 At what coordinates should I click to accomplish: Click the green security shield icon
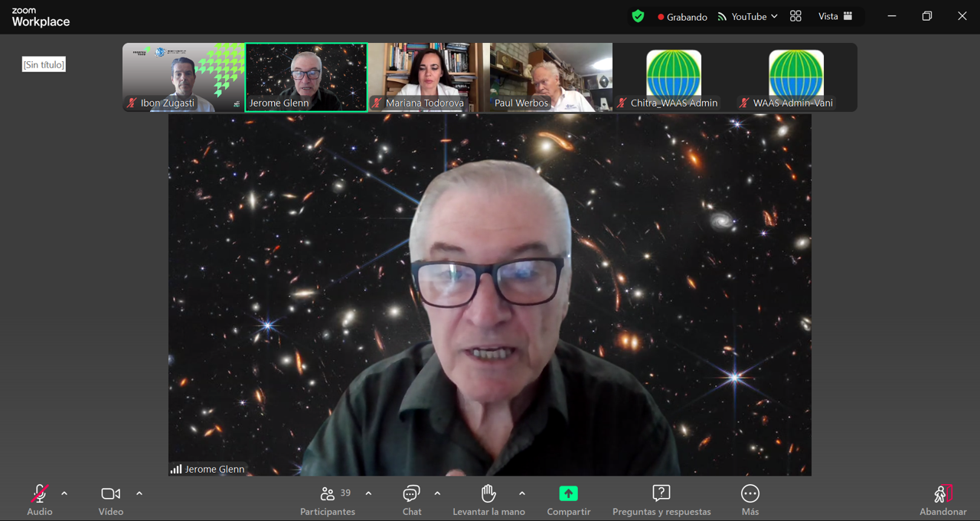tap(638, 16)
